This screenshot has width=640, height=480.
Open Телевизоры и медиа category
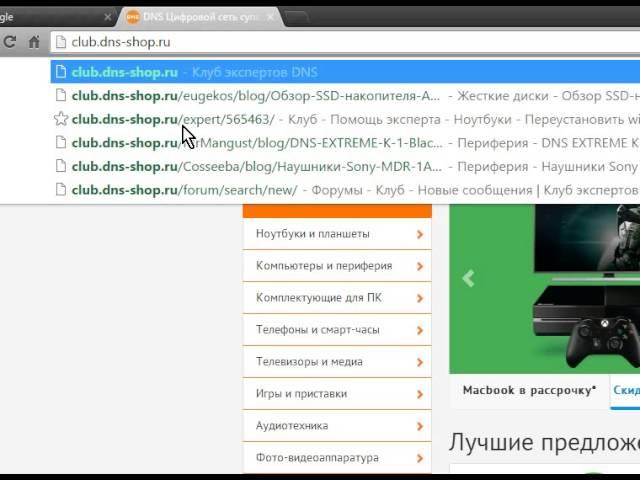point(337,362)
